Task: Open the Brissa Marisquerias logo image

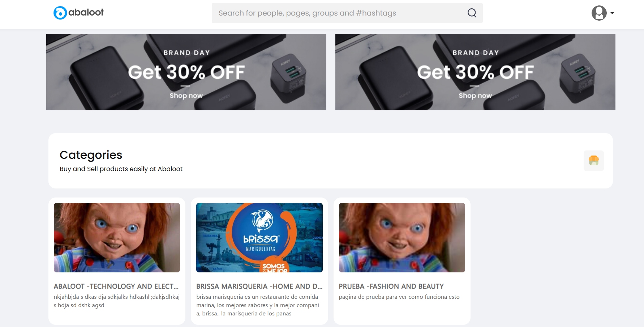Action: 259,238
